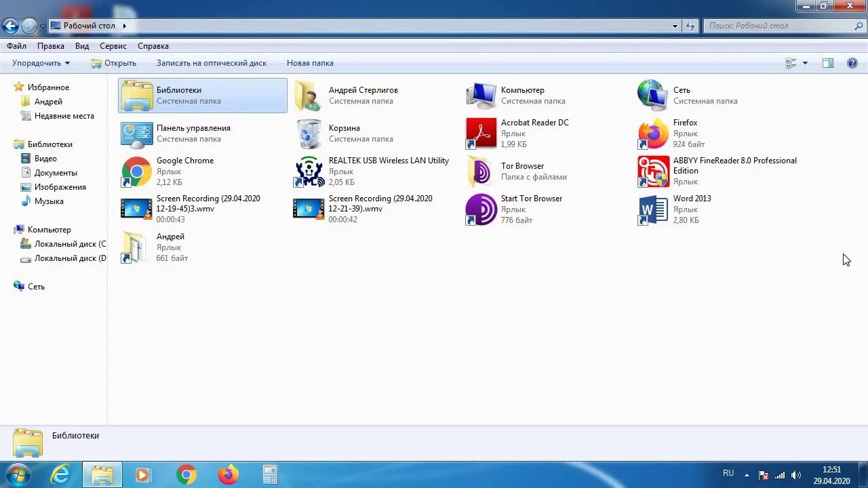The height and width of the screenshot is (488, 868).
Task: Click Записать на оптический диск
Action: [x=212, y=63]
